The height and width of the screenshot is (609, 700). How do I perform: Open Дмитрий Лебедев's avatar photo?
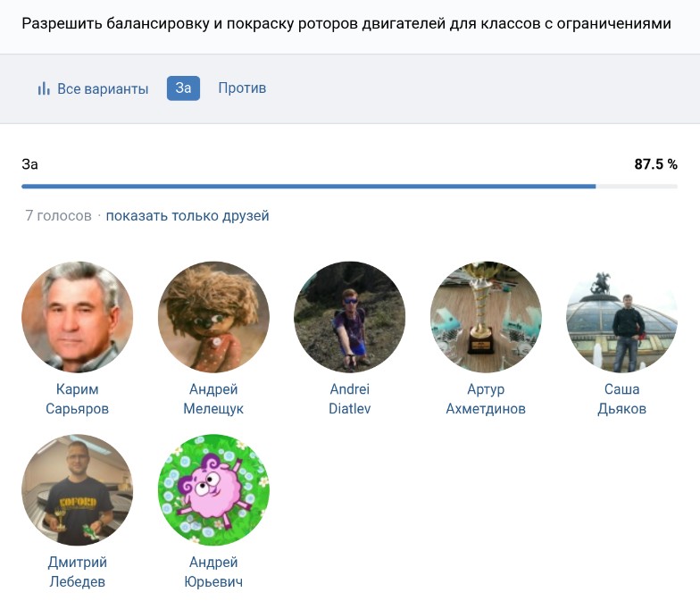point(77,489)
